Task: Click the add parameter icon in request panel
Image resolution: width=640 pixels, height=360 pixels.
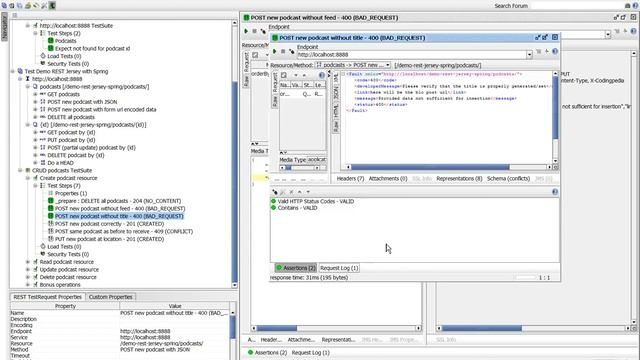Action: point(284,75)
